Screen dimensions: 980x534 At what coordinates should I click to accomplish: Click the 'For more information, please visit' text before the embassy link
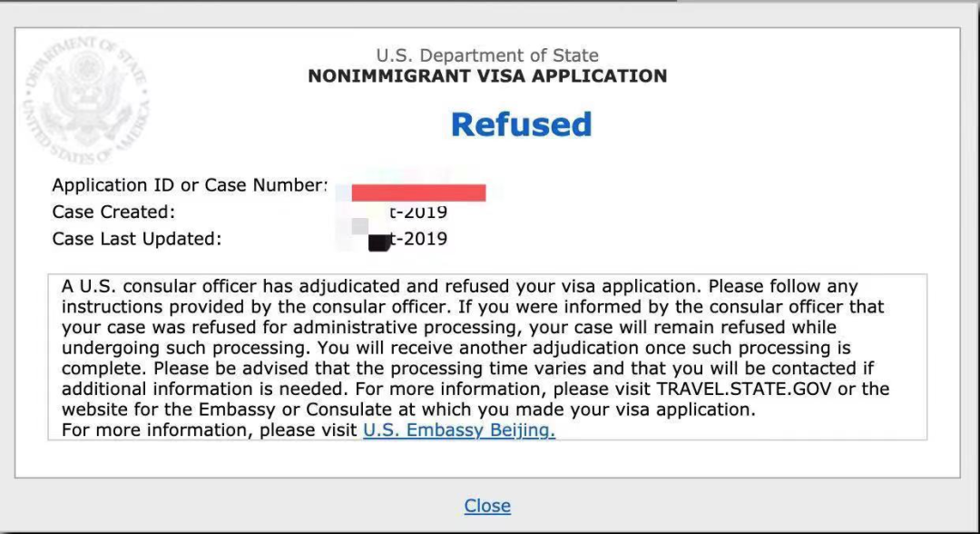pos(209,430)
